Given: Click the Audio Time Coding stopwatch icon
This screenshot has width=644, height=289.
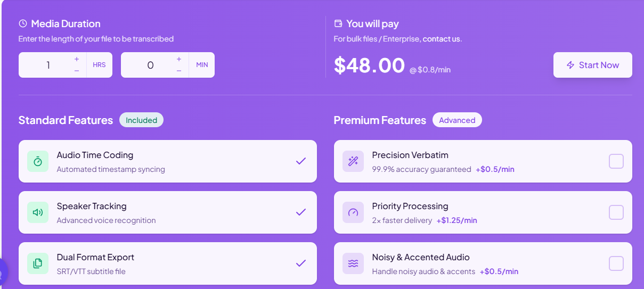Looking at the screenshot, I should [38, 161].
